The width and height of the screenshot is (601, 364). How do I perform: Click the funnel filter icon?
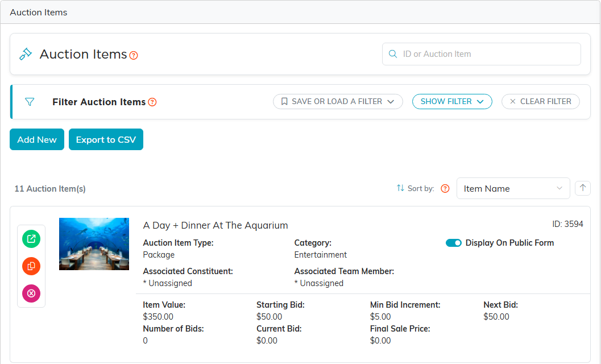click(30, 102)
